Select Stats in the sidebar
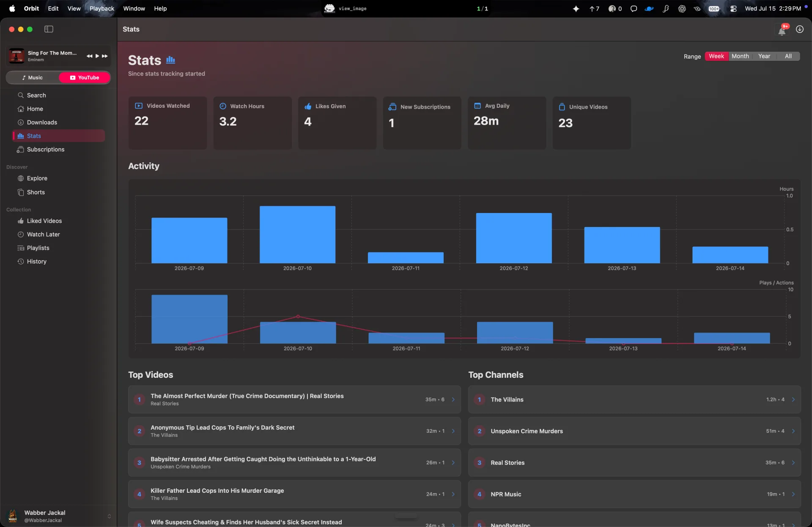The height and width of the screenshot is (527, 812). click(59, 136)
